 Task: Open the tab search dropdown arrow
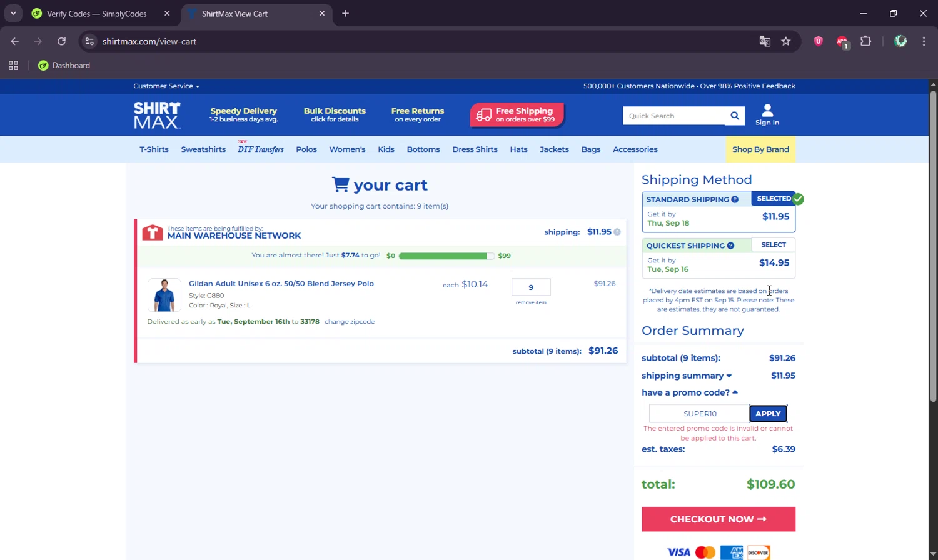pos(13,13)
